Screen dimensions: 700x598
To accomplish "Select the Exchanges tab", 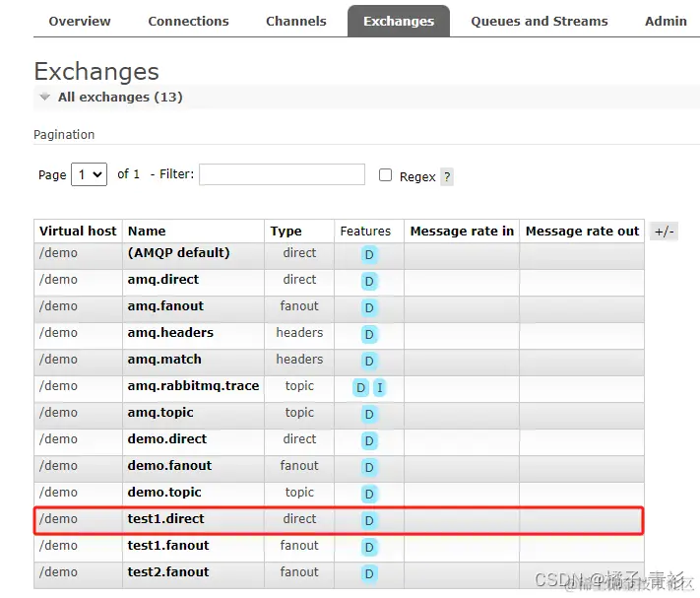I will point(399,21).
